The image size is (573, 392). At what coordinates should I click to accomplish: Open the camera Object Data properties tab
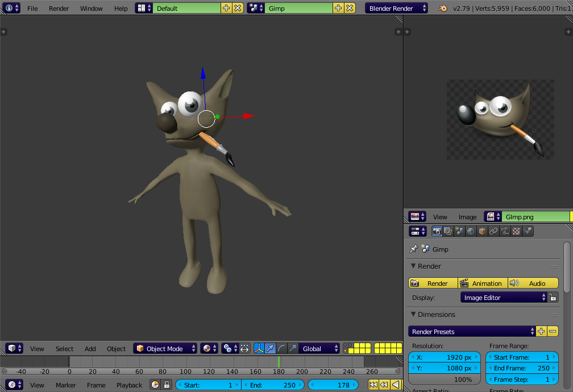[x=505, y=231]
